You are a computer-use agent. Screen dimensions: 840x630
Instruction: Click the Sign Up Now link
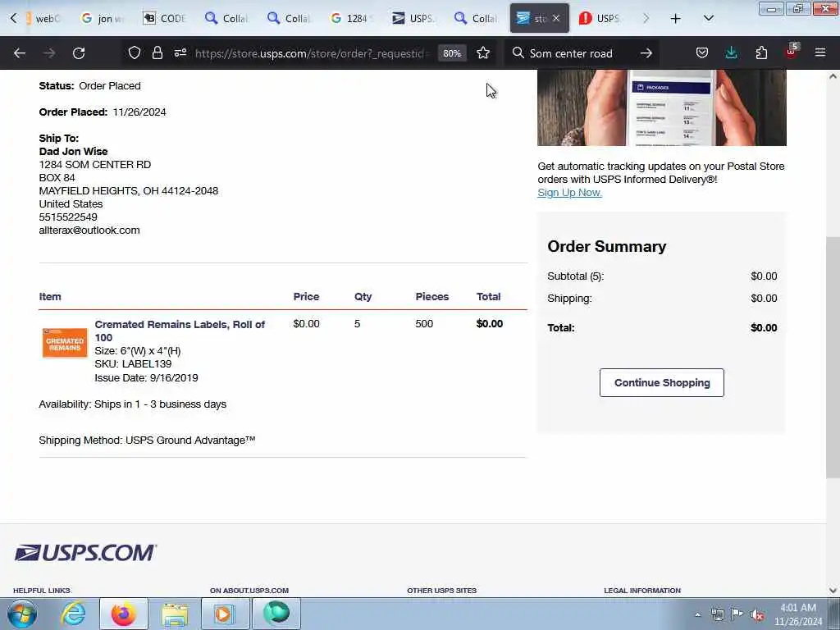point(569,193)
